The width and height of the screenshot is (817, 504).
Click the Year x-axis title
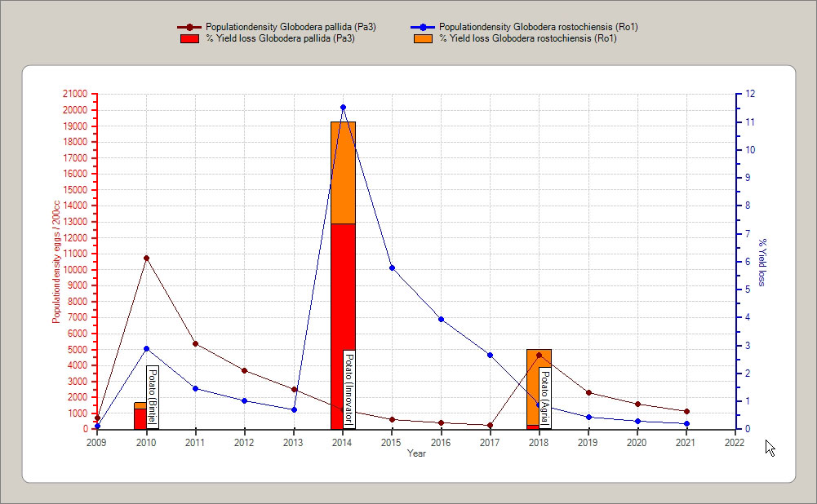click(x=416, y=453)
